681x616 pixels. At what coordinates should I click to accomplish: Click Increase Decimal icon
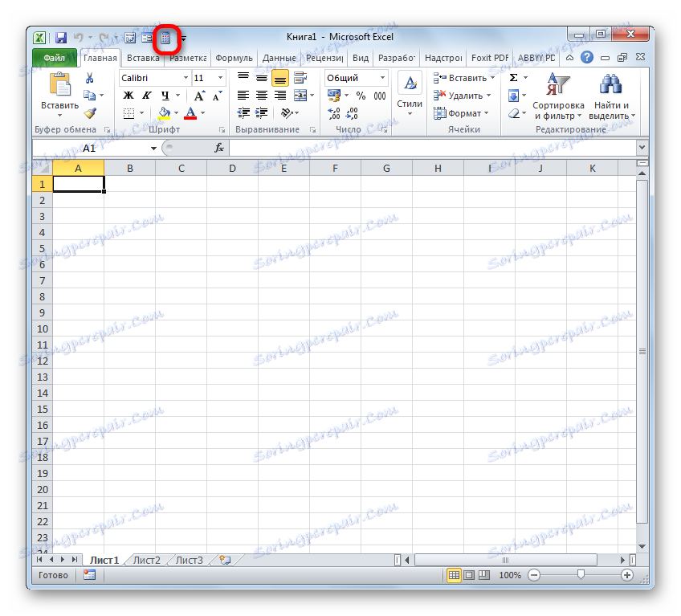pyautogui.click(x=334, y=113)
